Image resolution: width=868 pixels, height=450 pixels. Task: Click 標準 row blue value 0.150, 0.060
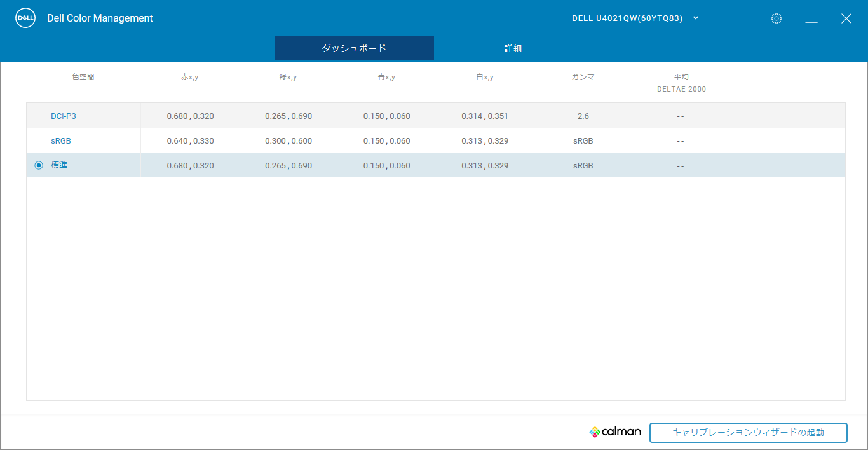coord(387,166)
